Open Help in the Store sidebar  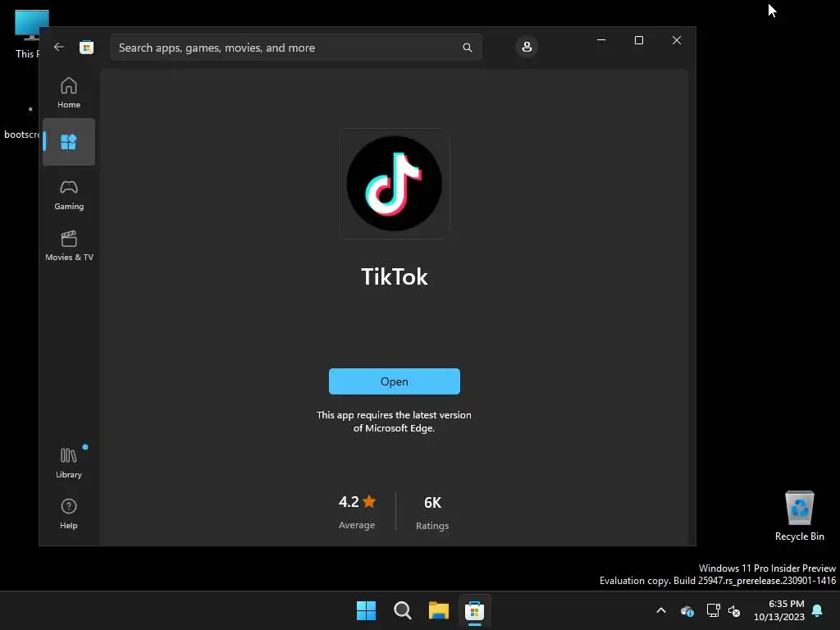[69, 514]
